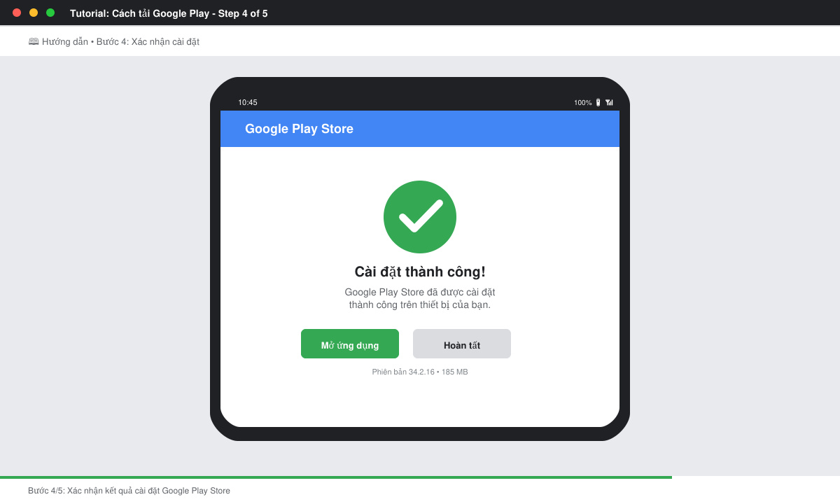Maximize the window with green button

point(50,13)
